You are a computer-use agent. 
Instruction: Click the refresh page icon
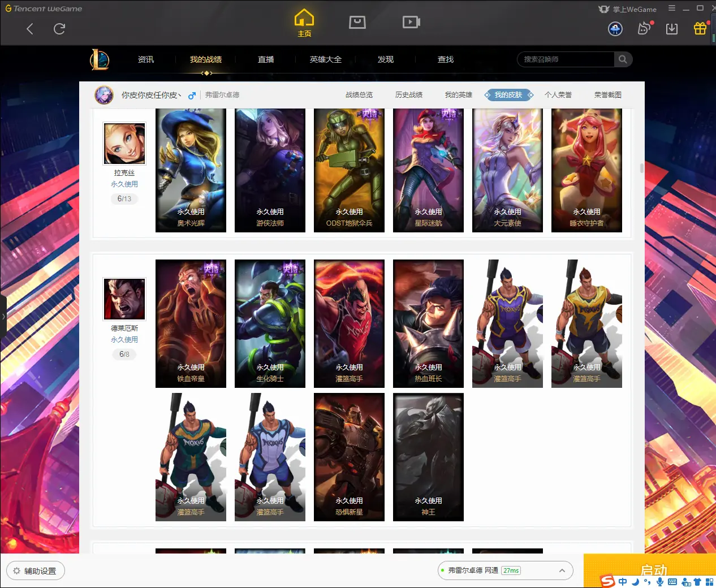59,29
